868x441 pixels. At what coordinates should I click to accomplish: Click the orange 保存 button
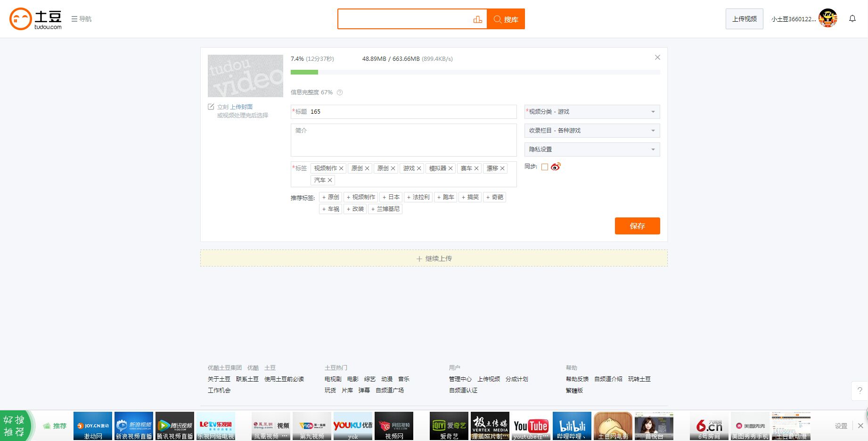(x=637, y=226)
